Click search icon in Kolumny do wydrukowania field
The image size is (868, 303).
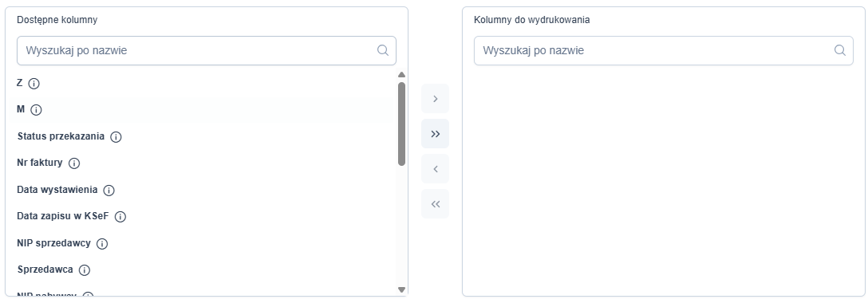[840, 50]
